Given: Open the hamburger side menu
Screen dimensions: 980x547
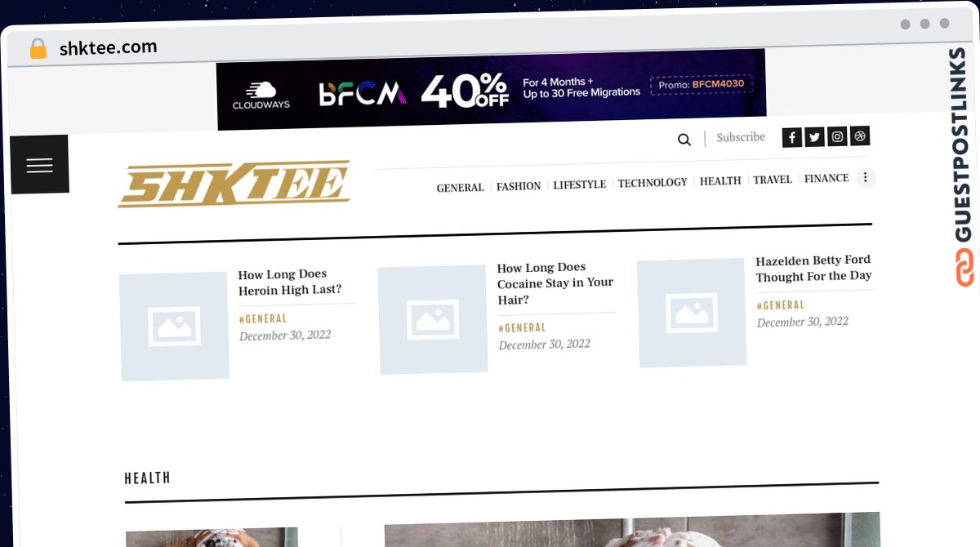Looking at the screenshot, I should point(39,165).
